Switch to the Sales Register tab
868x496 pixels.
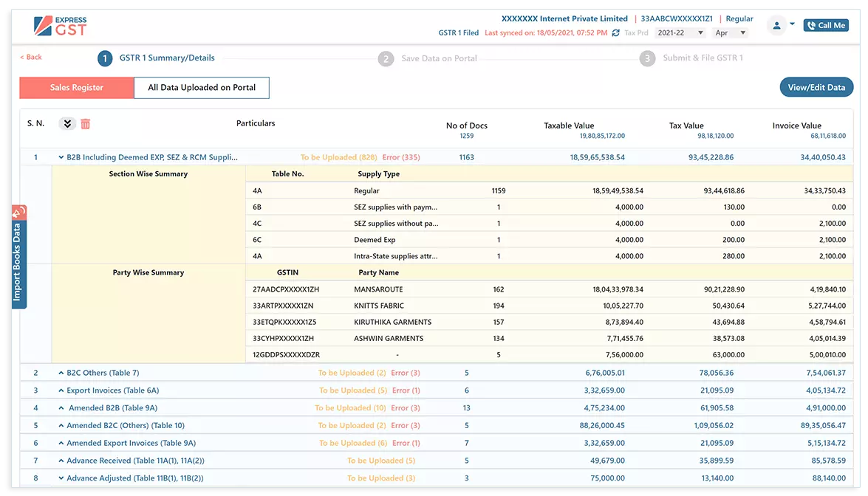point(77,88)
